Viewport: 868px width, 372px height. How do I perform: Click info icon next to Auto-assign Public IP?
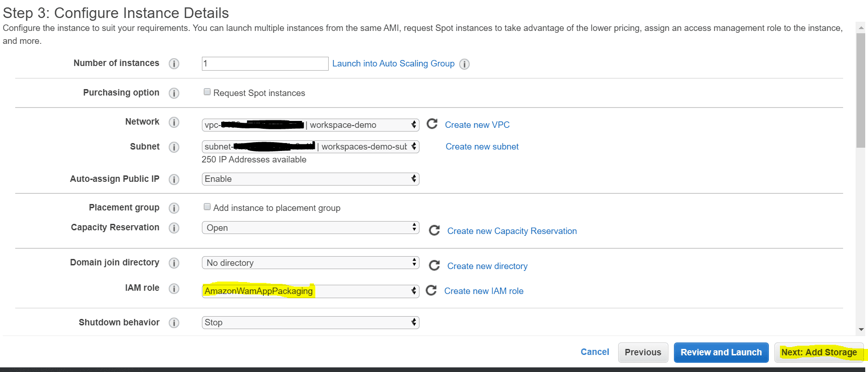point(174,180)
